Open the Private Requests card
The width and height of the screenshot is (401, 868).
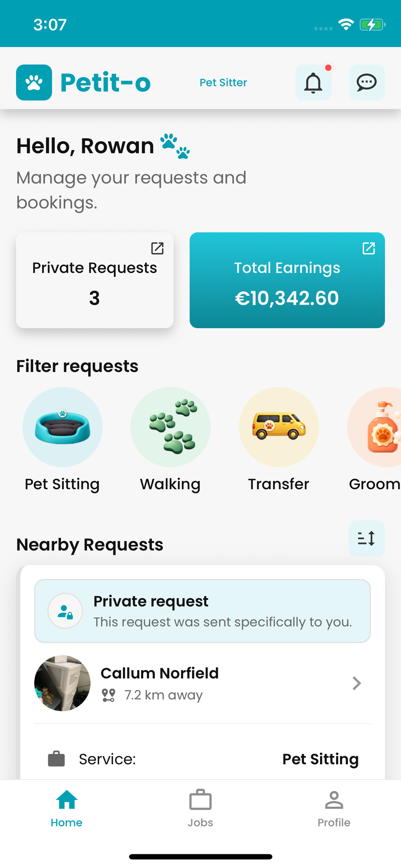(x=95, y=280)
